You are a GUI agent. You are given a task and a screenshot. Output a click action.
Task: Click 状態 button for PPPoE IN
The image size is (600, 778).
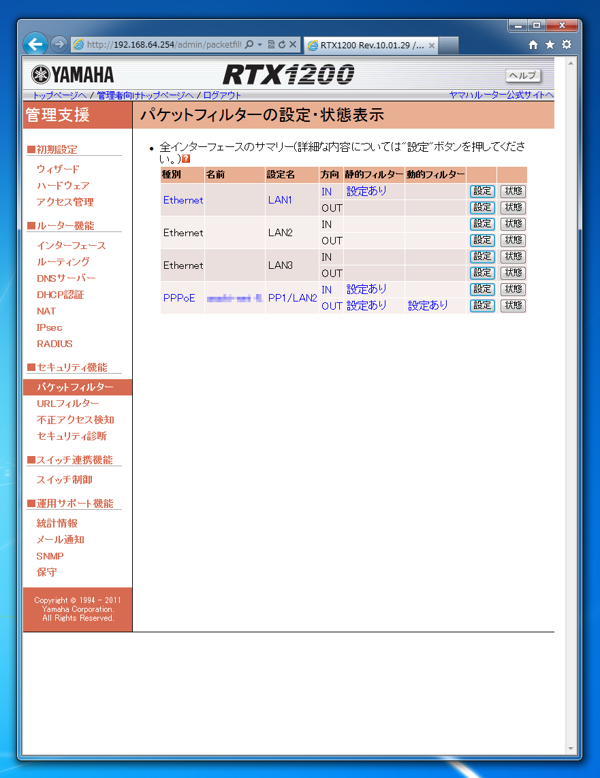(513, 289)
